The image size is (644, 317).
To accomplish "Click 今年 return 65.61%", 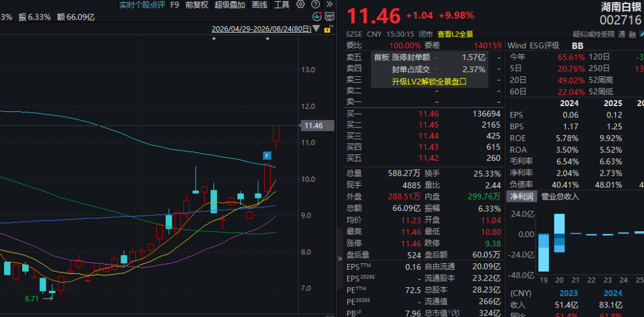I will tap(571, 57).
